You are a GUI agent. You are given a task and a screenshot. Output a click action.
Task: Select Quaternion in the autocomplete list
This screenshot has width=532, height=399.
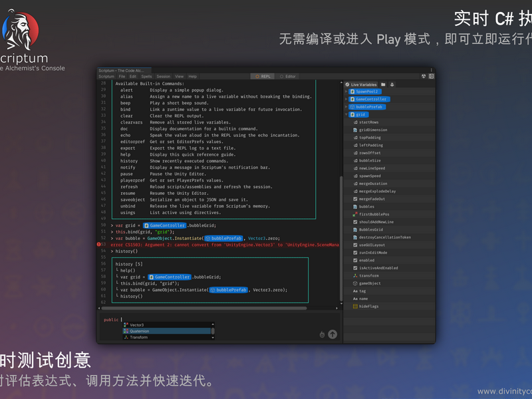pyautogui.click(x=167, y=331)
